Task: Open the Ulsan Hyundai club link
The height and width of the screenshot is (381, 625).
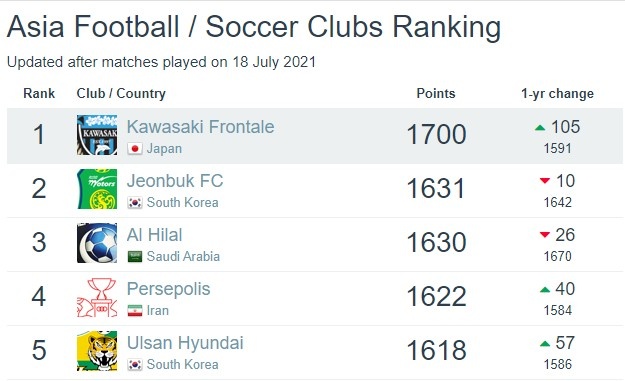Action: [185, 343]
